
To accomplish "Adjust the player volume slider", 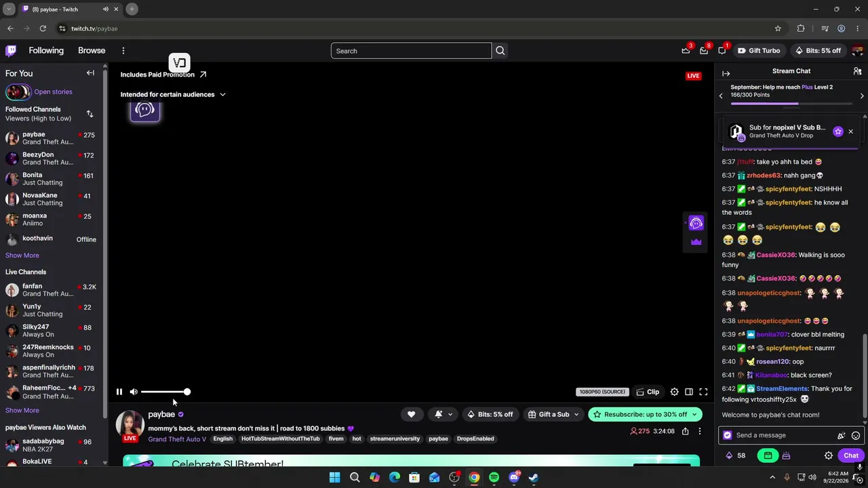I will click(164, 392).
